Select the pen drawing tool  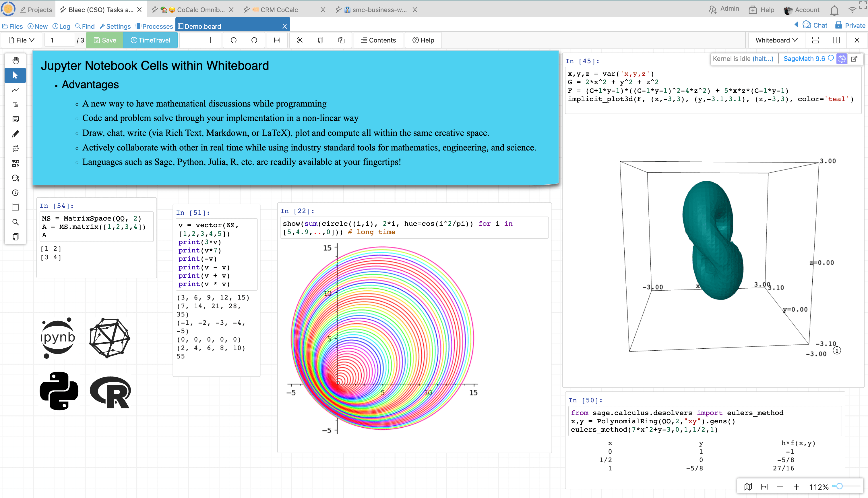point(15,134)
